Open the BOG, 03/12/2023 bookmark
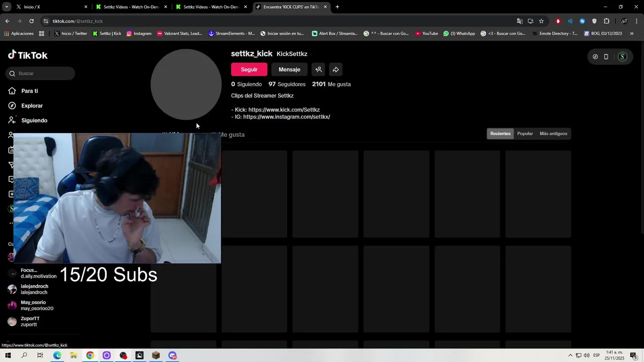 [x=603, y=34]
